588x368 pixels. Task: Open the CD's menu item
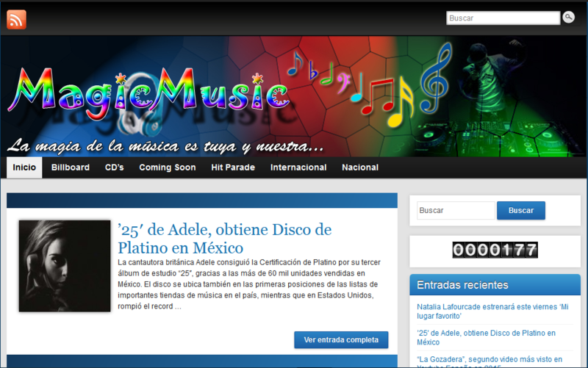pos(115,167)
